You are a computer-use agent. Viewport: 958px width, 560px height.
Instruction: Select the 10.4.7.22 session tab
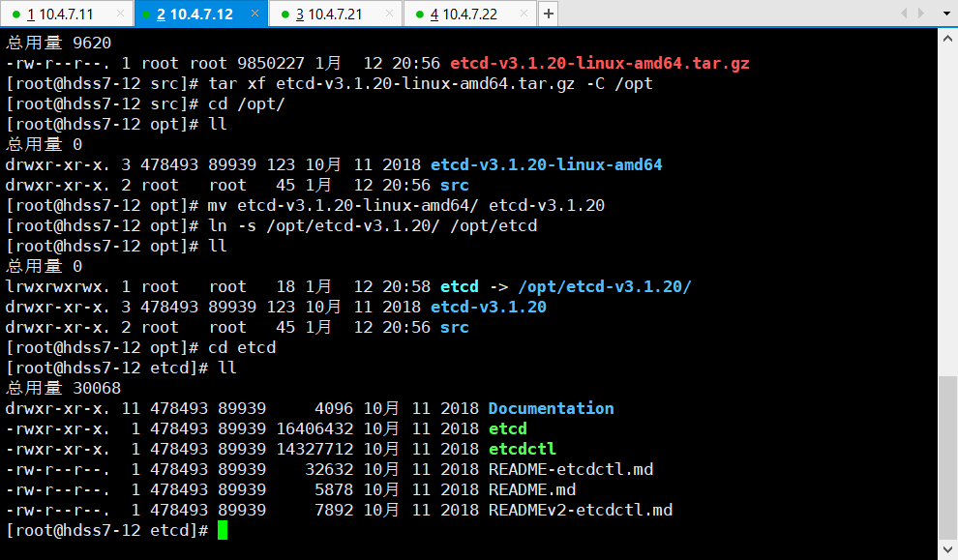463,14
